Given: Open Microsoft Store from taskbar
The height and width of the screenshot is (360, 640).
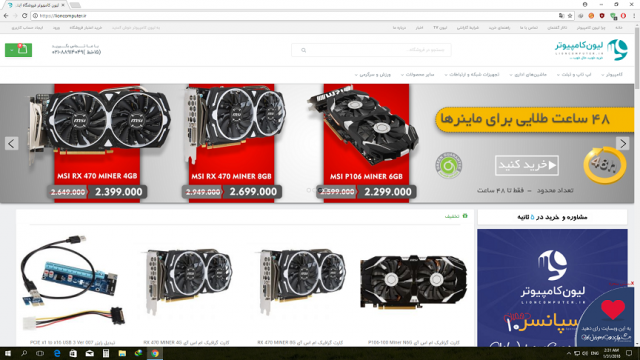Looking at the screenshot, I should point(73,353).
